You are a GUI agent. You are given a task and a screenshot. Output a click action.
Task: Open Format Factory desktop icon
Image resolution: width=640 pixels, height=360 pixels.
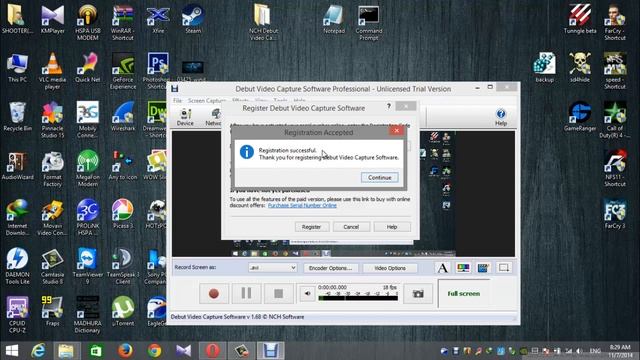(x=53, y=169)
